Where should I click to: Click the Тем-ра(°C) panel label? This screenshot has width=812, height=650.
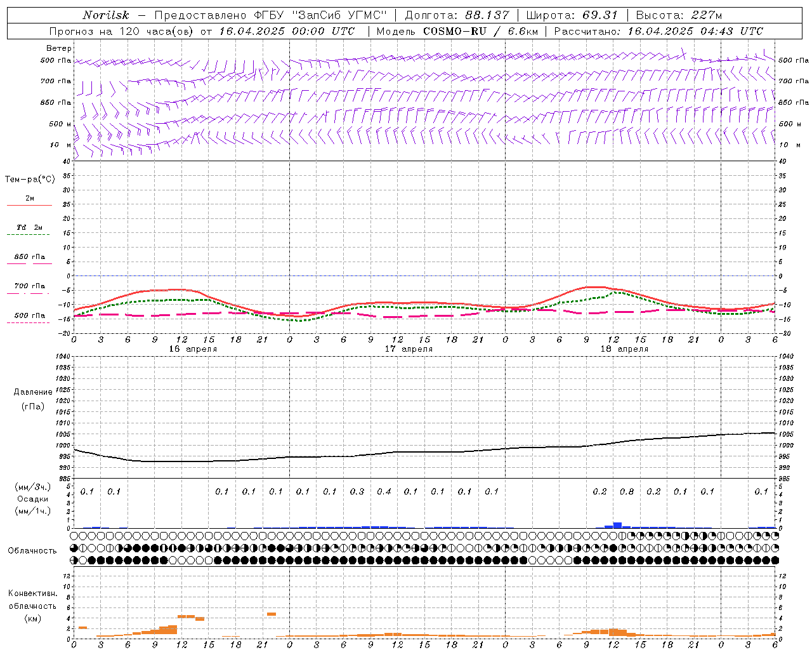click(30, 180)
